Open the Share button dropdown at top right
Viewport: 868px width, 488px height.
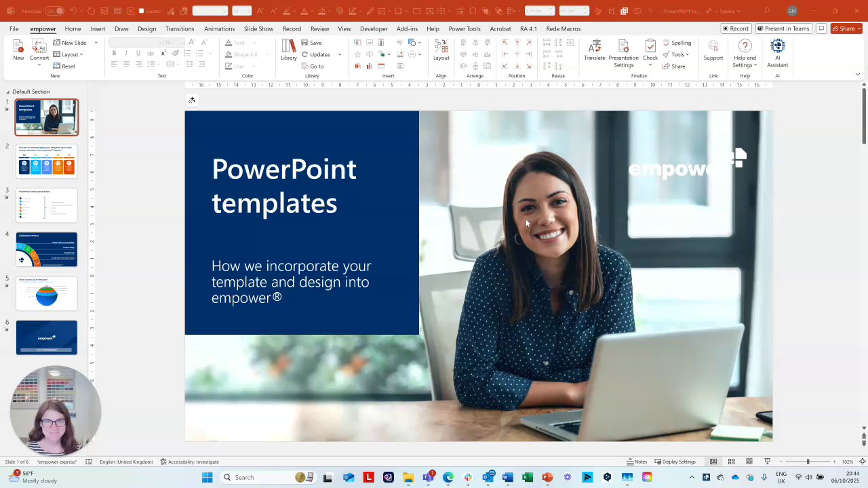[859, 28]
